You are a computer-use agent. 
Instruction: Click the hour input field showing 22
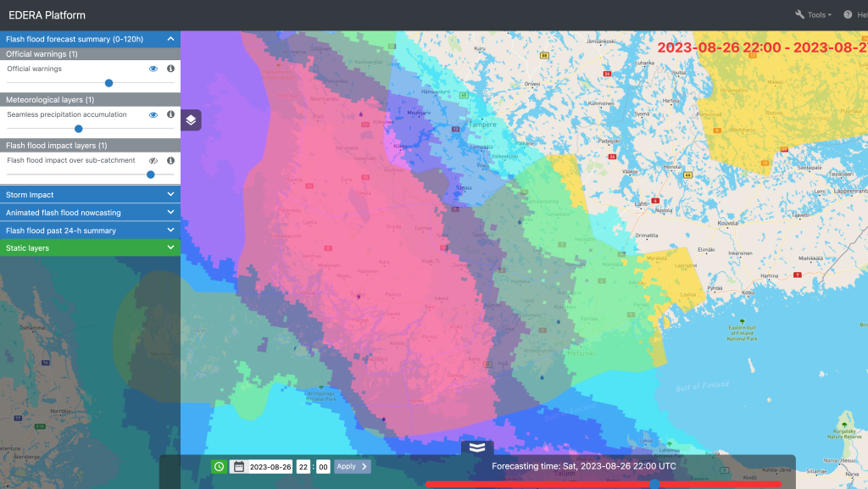pyautogui.click(x=303, y=466)
